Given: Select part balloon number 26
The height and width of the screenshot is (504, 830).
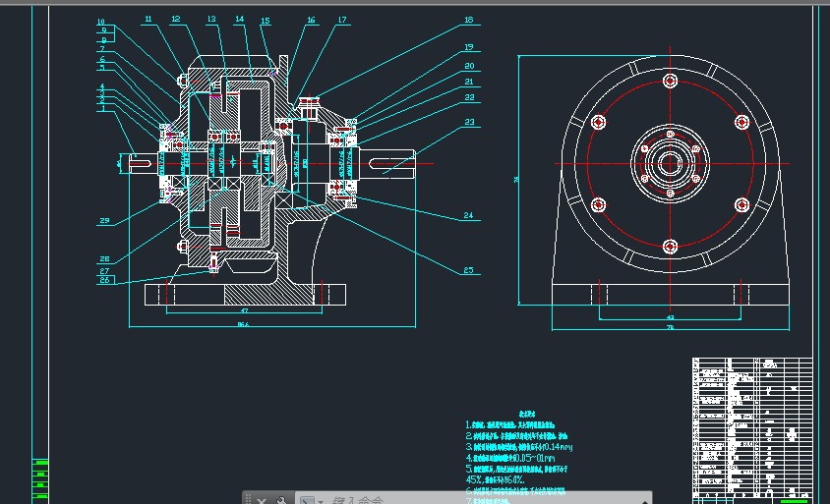Looking at the screenshot, I should [104, 280].
